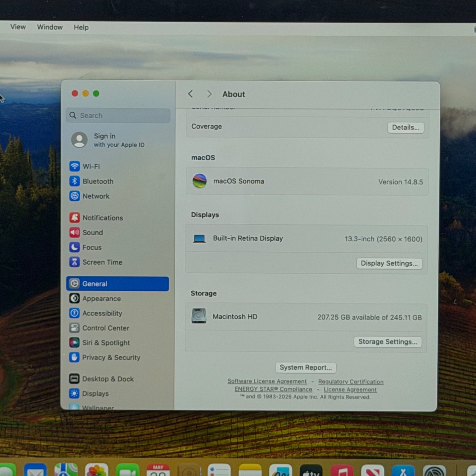Click the Built-in Retina Display laptop icon
The image size is (476, 476).
(199, 239)
